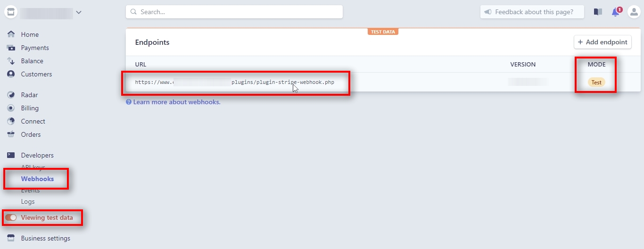Viewport: 644px width, 249px height.
Task: Click the Viewing test data label
Action: pyautogui.click(x=47, y=217)
